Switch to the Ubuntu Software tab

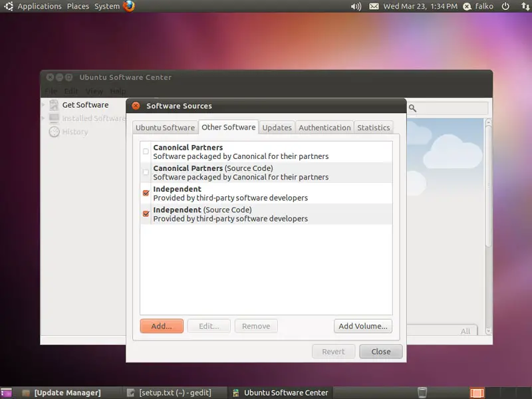coord(165,128)
